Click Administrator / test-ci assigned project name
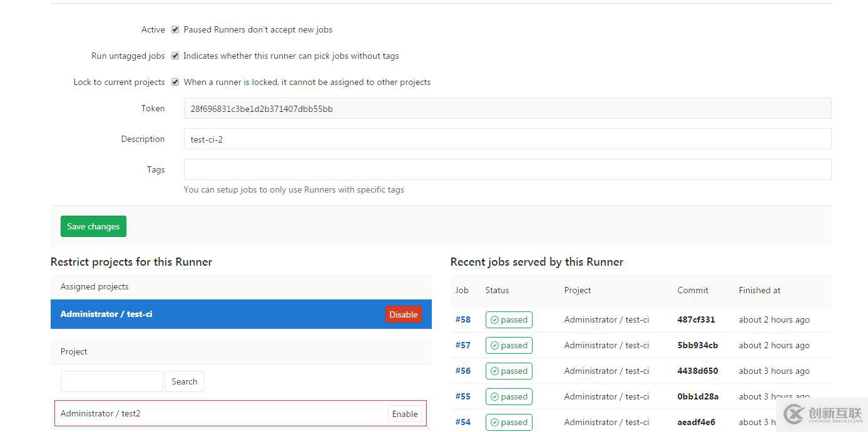This screenshot has height=432, width=868. point(106,314)
